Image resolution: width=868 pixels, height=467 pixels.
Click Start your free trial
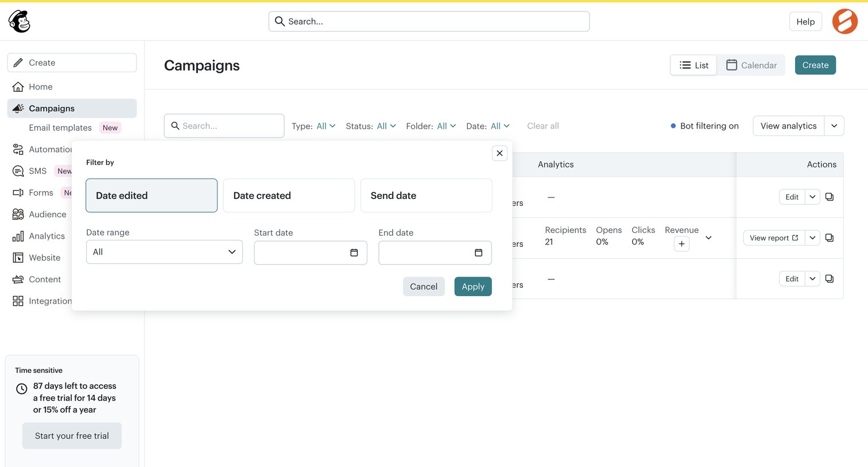pyautogui.click(x=72, y=436)
